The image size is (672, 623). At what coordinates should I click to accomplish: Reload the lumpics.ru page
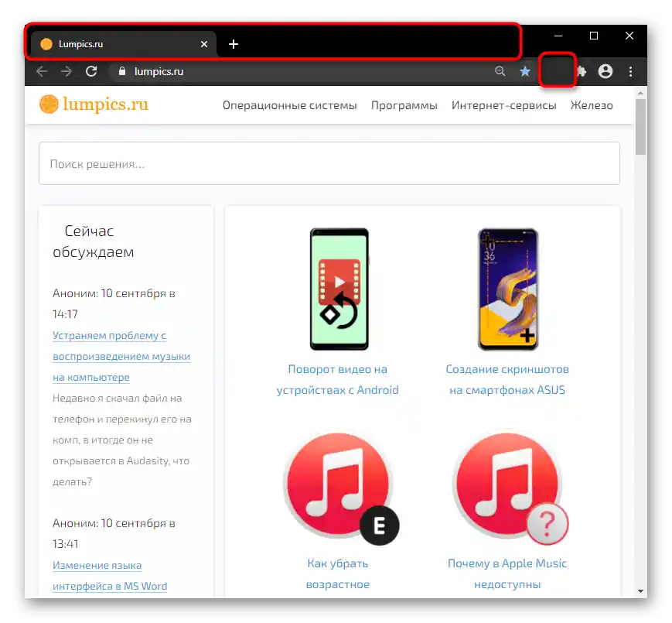tap(91, 71)
